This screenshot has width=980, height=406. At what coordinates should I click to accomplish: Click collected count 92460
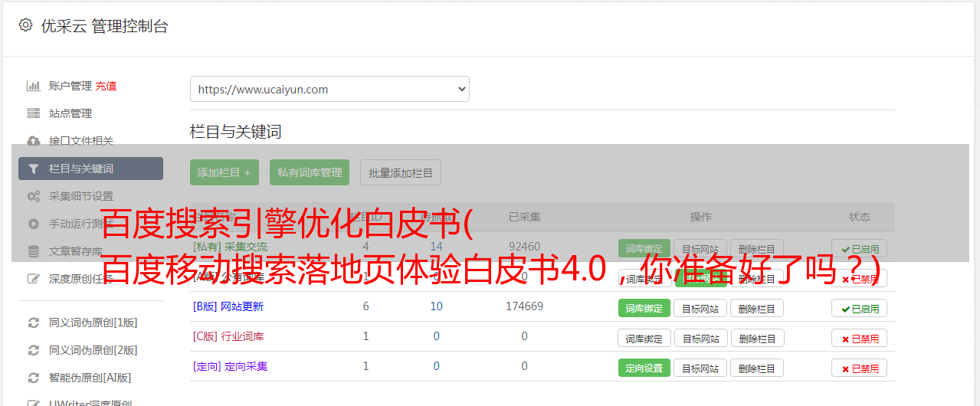(x=524, y=247)
